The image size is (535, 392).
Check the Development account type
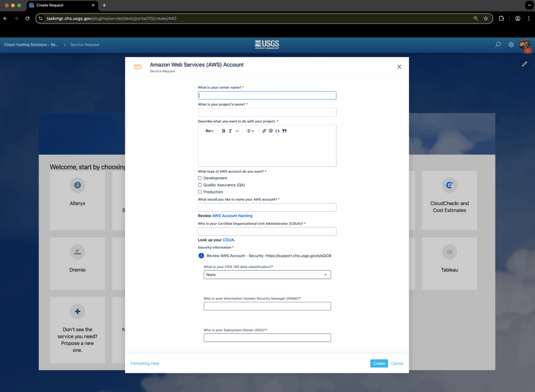coord(200,178)
